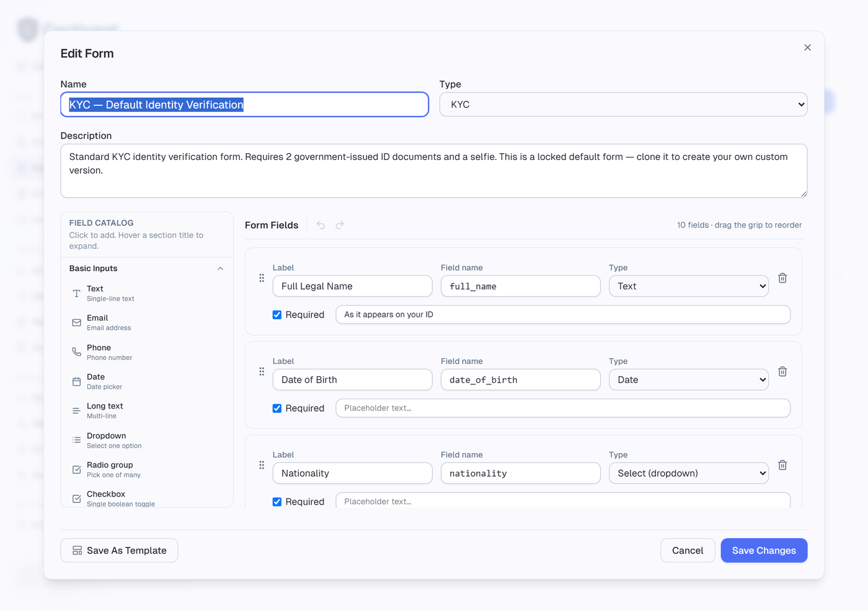Viewport: 868px width, 610px height.
Task: Close the Edit Form dialog
Action: pos(807,48)
